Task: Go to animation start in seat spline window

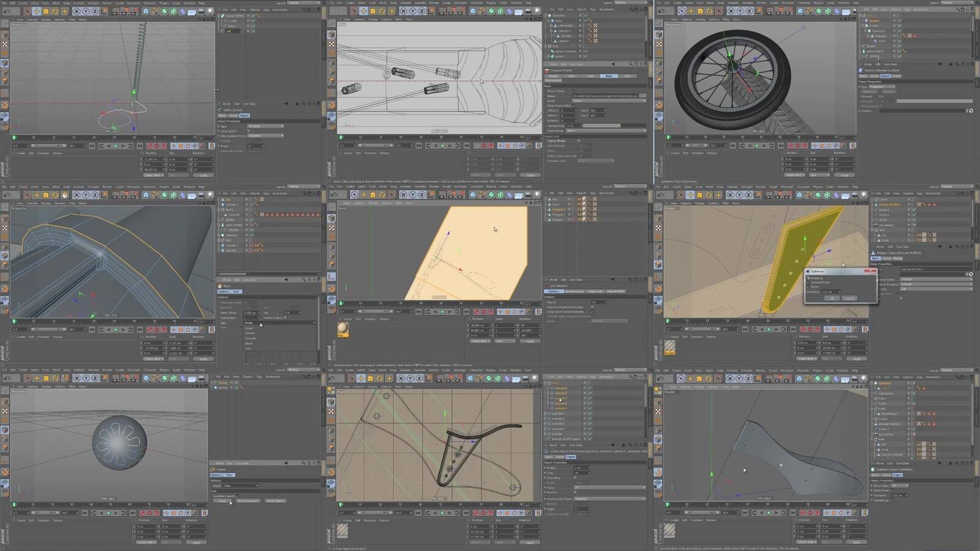Action: click(419, 513)
